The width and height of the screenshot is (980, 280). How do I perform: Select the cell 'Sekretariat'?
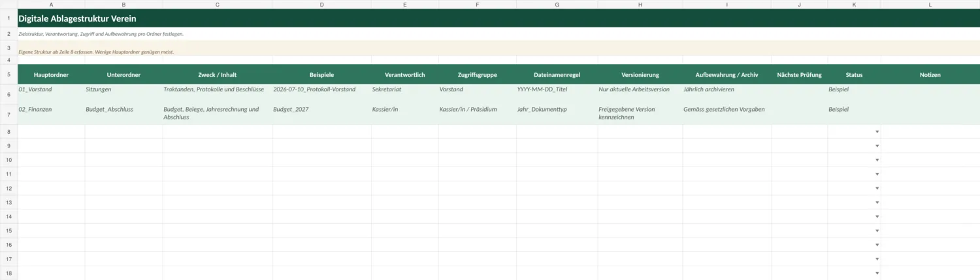(405, 94)
